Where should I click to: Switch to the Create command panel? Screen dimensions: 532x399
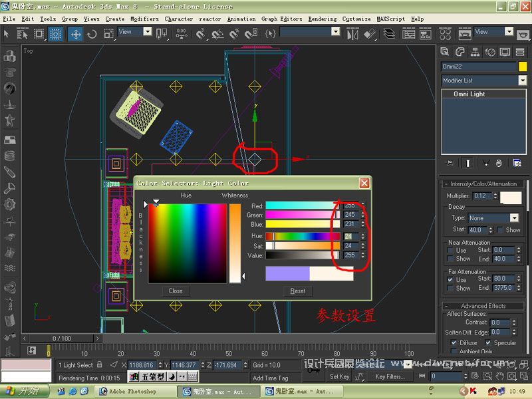click(444, 52)
